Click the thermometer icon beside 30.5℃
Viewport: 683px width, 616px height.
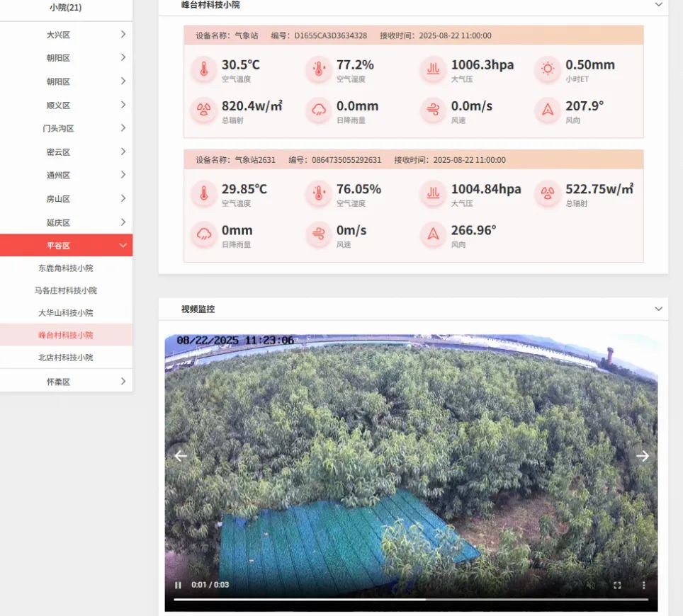point(204,69)
